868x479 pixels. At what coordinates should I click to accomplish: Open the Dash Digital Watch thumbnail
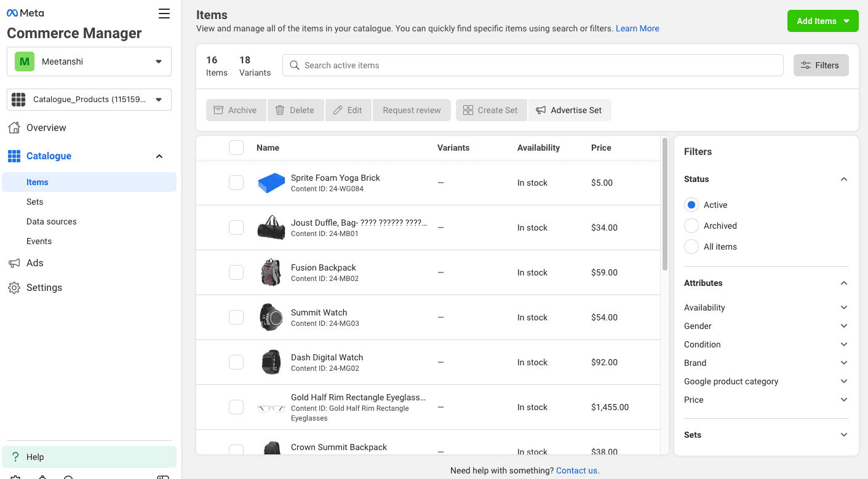pyautogui.click(x=271, y=362)
